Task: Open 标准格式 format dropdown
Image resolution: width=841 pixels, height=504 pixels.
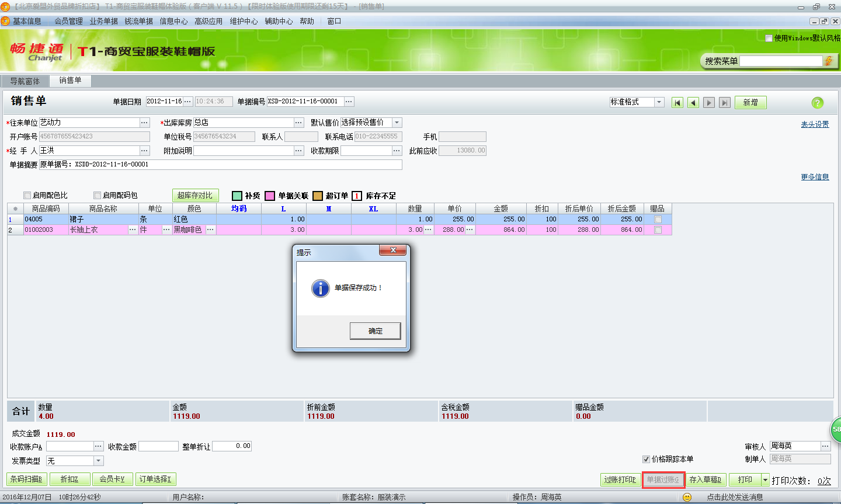Action: tap(659, 102)
